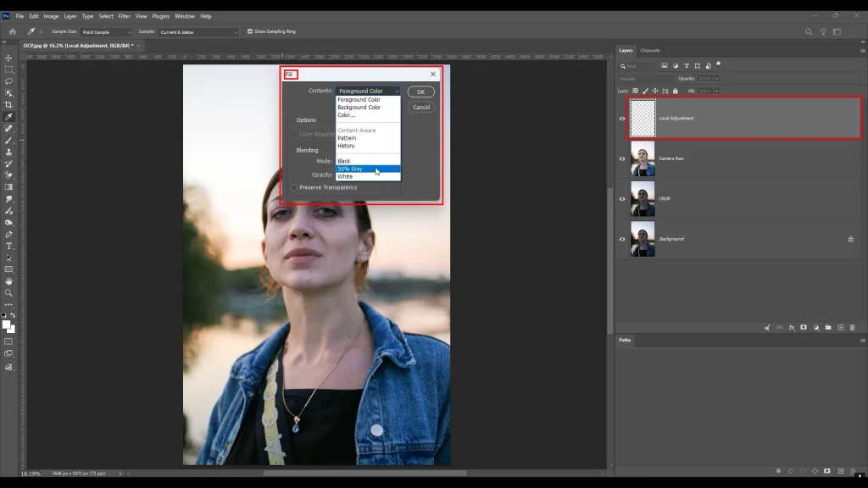
Task: Select the Brush tool
Action: point(8,140)
